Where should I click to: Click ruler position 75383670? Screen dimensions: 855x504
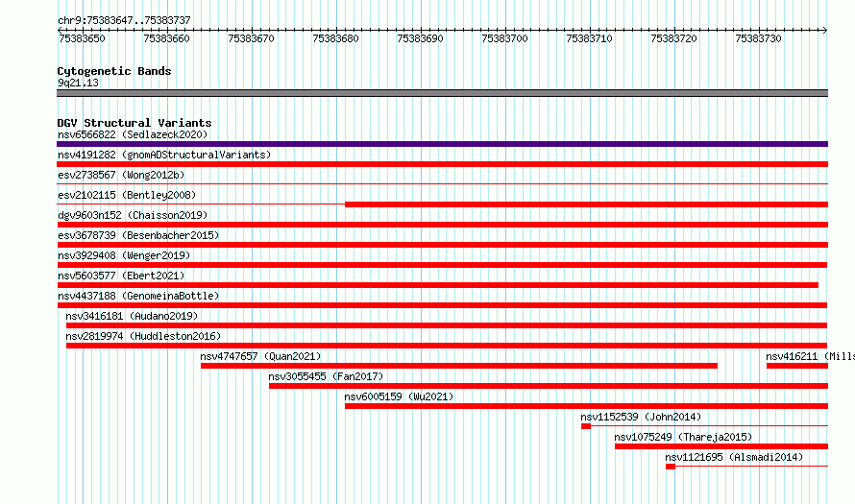pos(251,38)
